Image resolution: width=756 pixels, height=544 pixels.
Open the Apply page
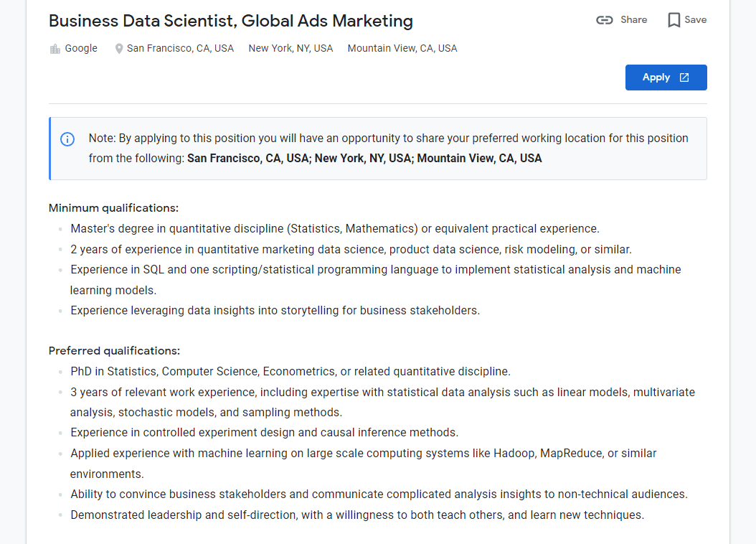pyautogui.click(x=666, y=77)
